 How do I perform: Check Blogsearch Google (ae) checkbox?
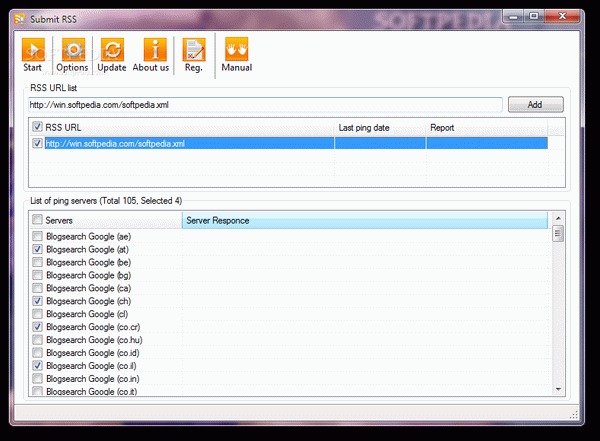(x=37, y=236)
